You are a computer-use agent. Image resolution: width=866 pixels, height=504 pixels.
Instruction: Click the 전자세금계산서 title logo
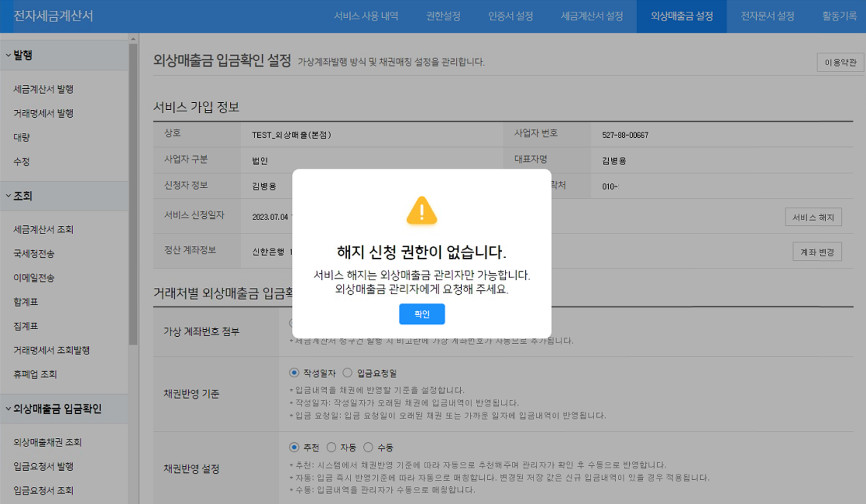point(53,16)
